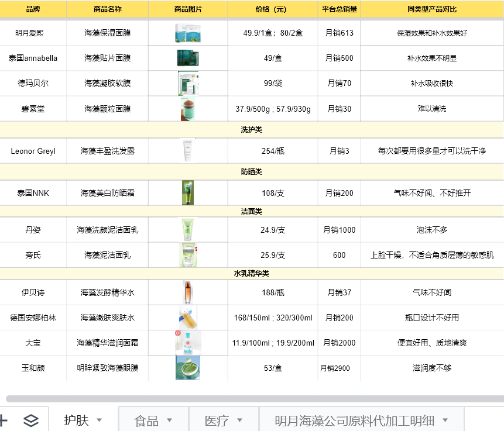504x431 pixels.
Task: Select the 泡沫不多 cell
Action: pos(432,230)
